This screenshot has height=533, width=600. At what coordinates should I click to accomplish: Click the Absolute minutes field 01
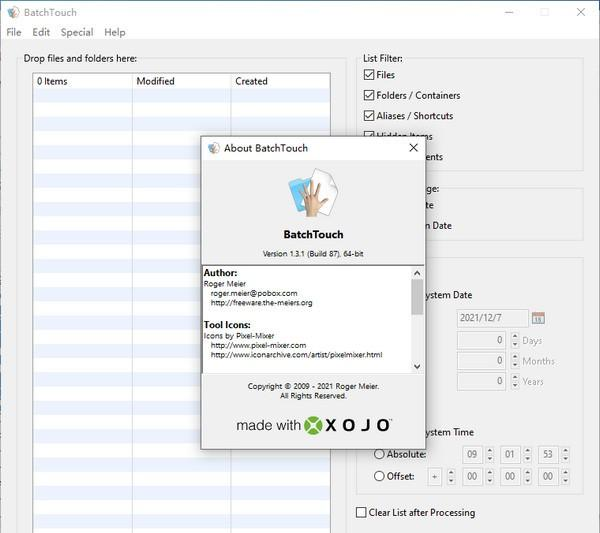click(510, 454)
